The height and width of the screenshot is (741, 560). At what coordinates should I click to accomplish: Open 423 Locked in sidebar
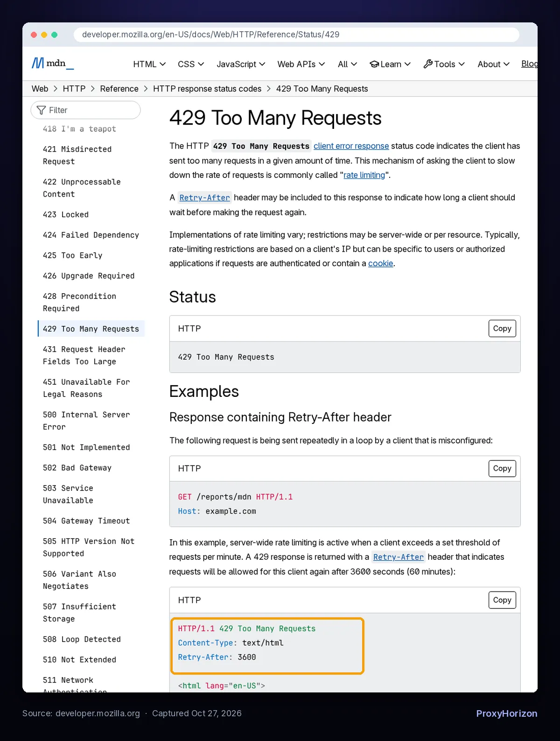(x=66, y=214)
